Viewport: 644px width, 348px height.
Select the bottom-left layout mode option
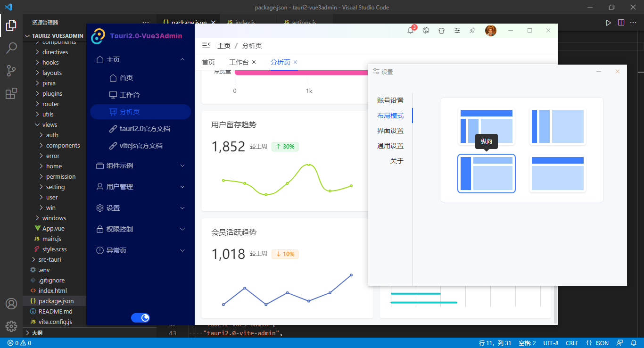pyautogui.click(x=486, y=174)
